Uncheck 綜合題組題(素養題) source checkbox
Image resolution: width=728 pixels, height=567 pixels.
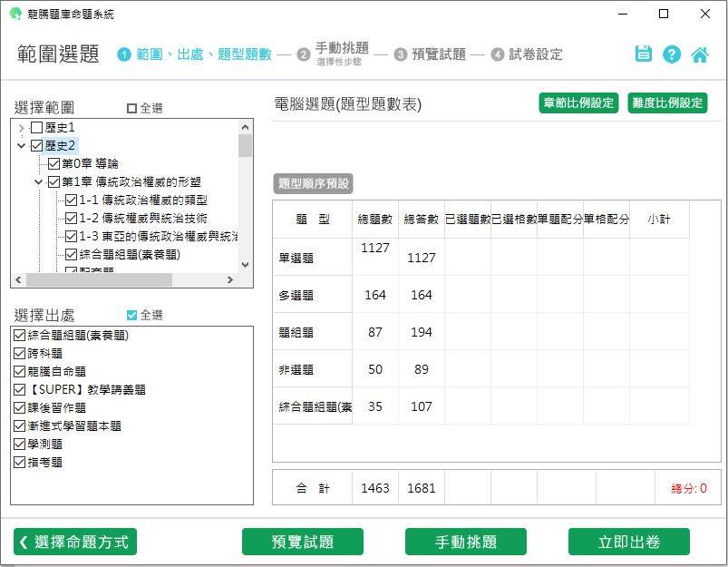pyautogui.click(x=20, y=335)
